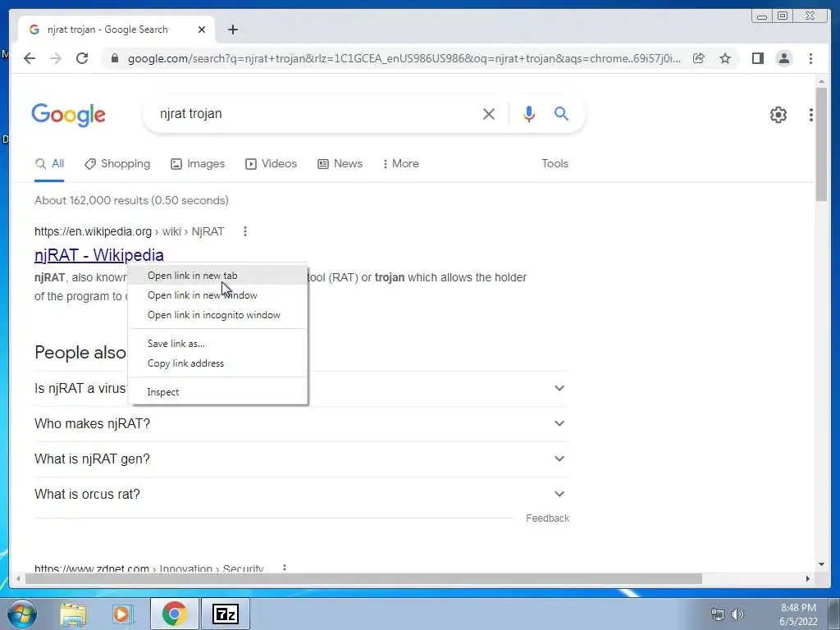Switch to the All results tab
This screenshot has height=630, width=840.
(49, 164)
